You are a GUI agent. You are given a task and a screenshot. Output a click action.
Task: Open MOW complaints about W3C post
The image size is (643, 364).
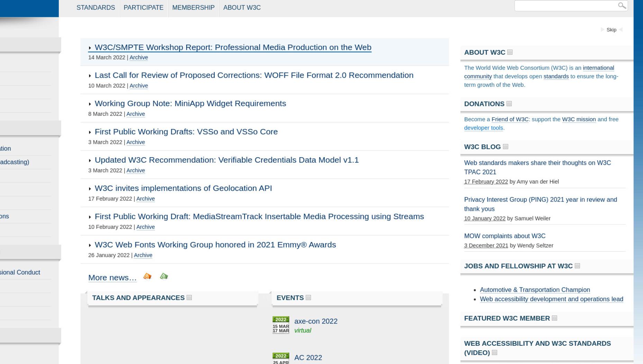(505, 236)
